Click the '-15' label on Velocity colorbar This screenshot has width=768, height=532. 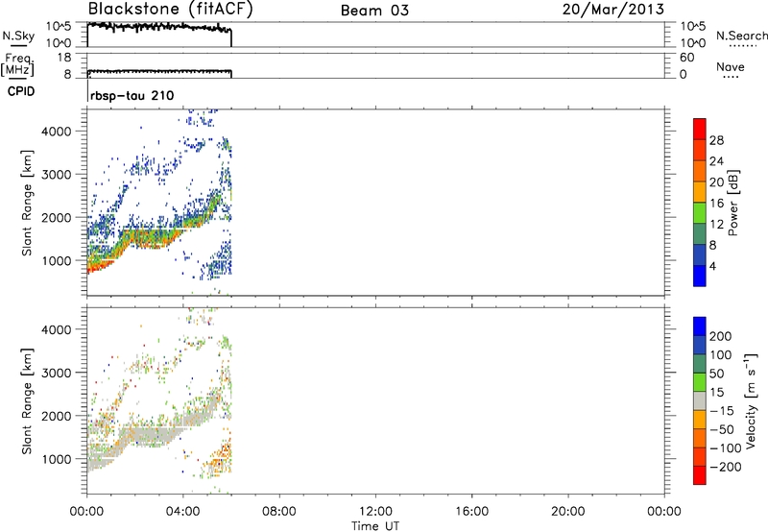[x=722, y=411]
